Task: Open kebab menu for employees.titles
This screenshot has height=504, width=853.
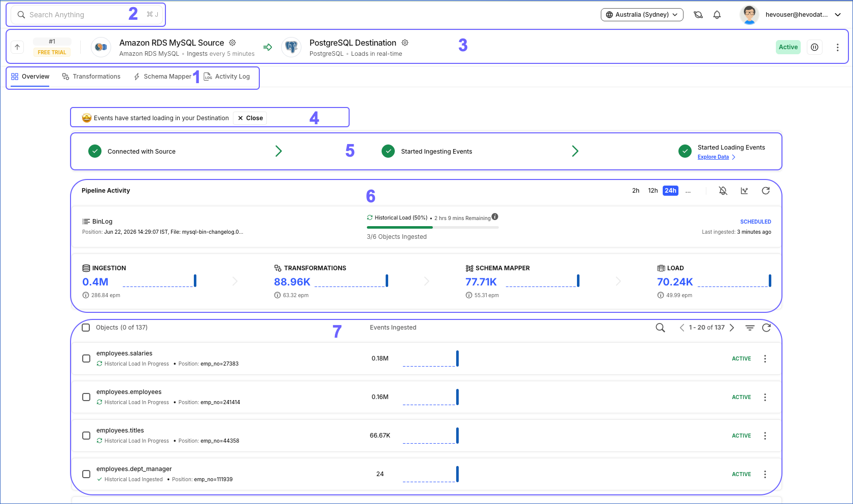Action: click(x=765, y=436)
